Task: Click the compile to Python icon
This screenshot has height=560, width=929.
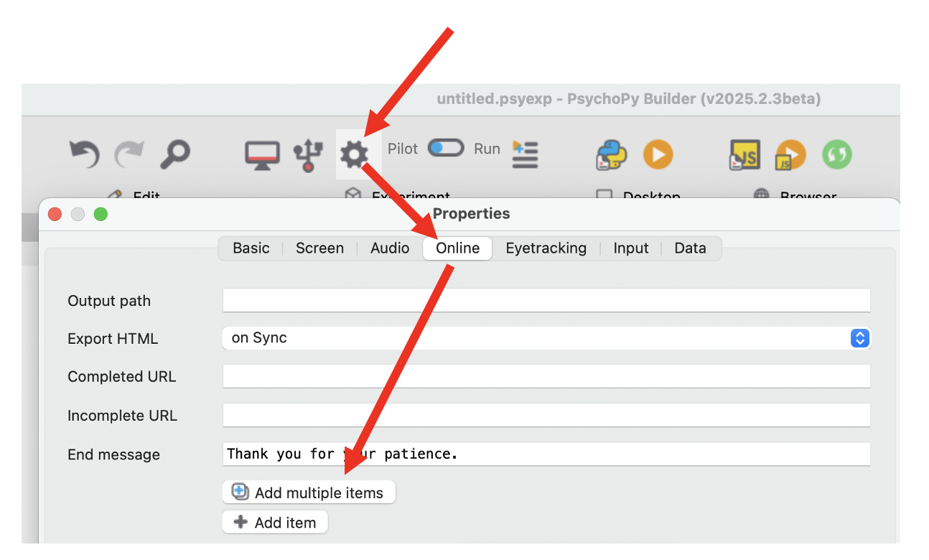Action: tap(611, 154)
